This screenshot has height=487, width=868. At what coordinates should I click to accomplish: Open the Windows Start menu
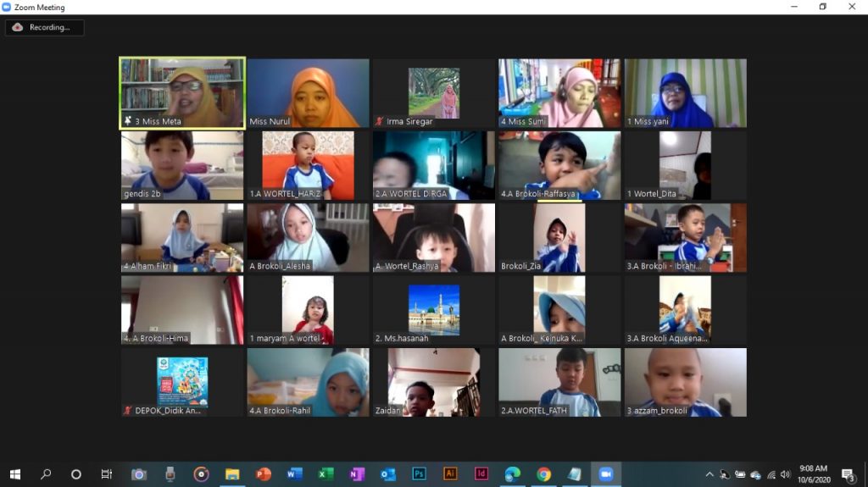click(x=14, y=474)
